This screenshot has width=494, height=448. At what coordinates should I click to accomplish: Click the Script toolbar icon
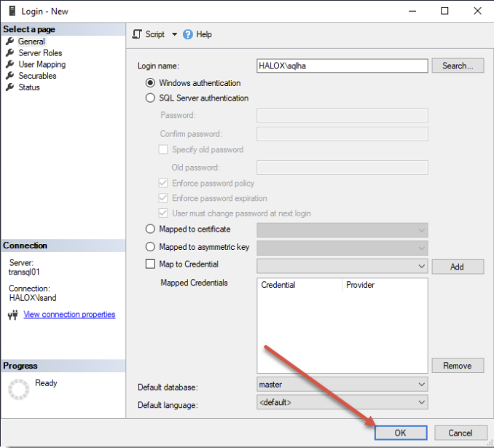click(x=137, y=34)
